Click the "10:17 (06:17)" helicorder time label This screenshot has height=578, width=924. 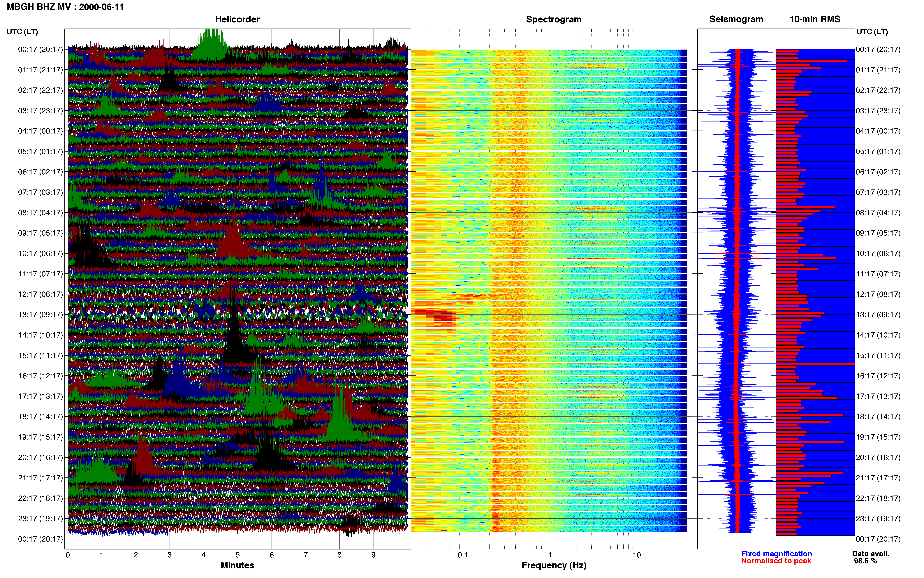tap(41, 253)
